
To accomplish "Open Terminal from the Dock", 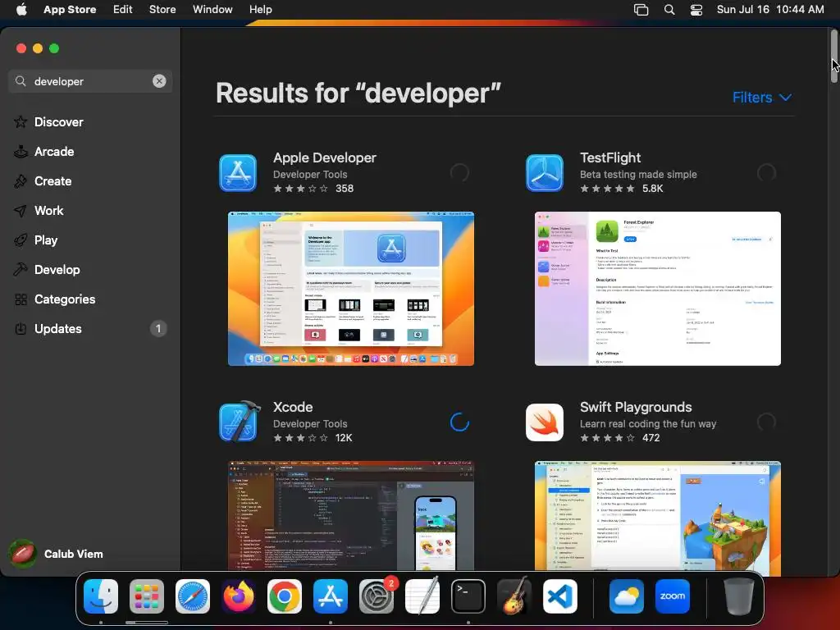I will [468, 596].
